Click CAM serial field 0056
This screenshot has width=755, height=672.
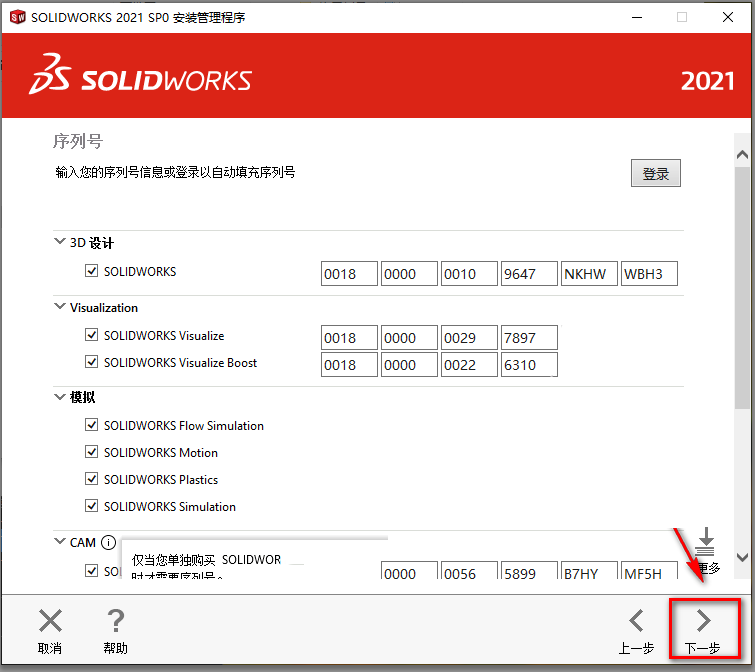(x=469, y=570)
